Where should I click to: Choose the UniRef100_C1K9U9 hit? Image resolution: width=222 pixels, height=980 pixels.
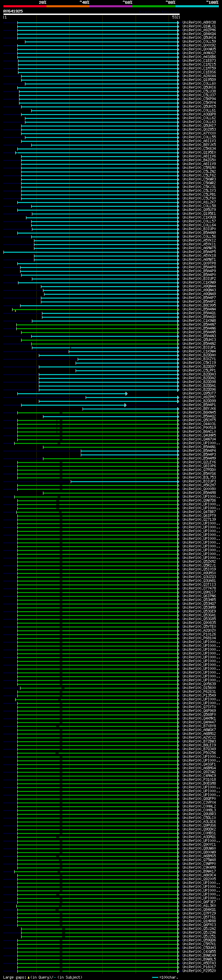(199, 218)
